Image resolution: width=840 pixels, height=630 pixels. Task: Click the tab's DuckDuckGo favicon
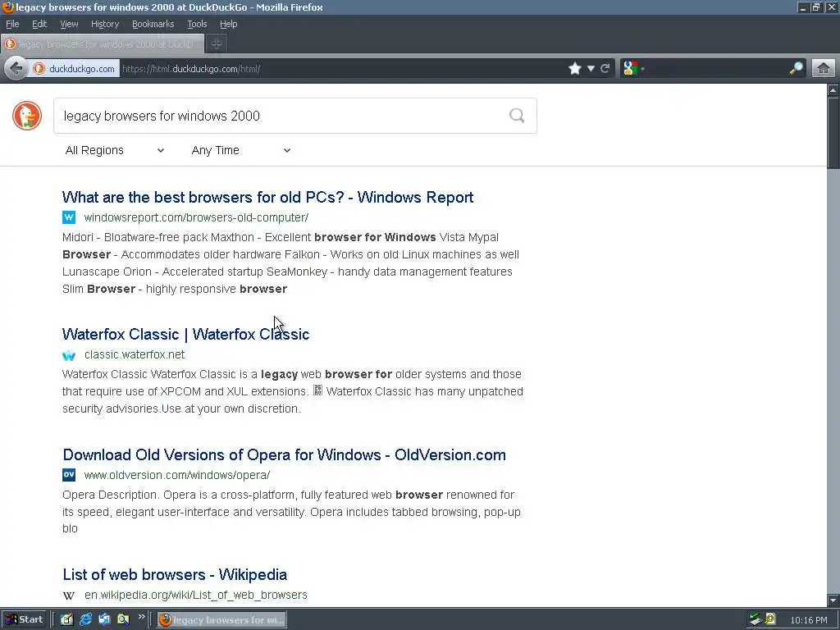click(x=10, y=44)
